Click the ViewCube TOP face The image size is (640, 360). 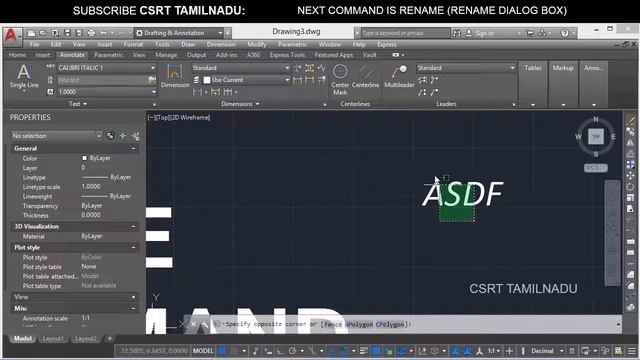(596, 136)
